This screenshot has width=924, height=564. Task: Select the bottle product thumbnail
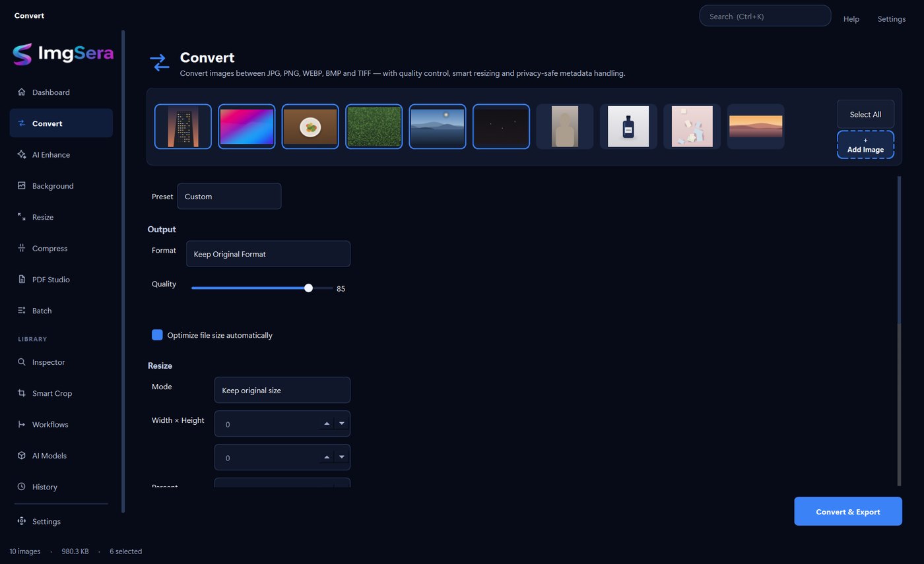pyautogui.click(x=628, y=127)
